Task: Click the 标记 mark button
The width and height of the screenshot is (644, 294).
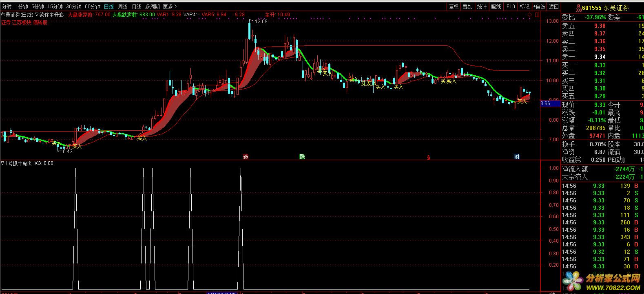Action: click(x=524, y=7)
